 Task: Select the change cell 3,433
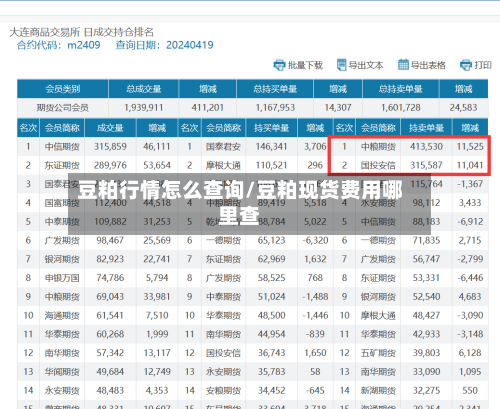click(470, 203)
